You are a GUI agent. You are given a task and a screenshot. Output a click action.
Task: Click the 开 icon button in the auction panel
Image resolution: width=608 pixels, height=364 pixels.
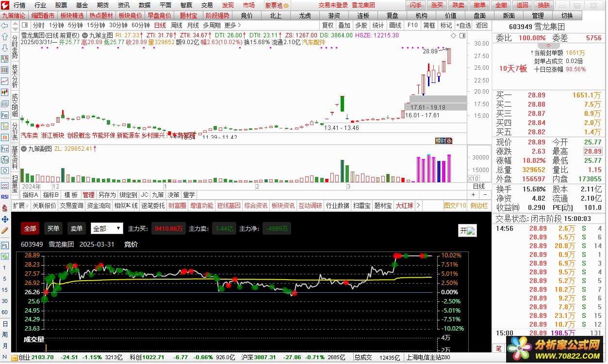coord(468,231)
